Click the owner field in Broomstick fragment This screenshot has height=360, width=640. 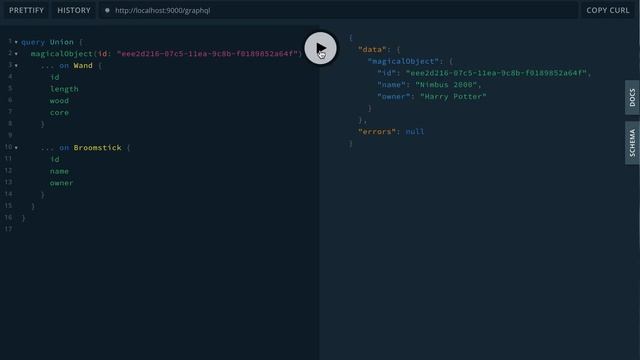(x=62, y=183)
